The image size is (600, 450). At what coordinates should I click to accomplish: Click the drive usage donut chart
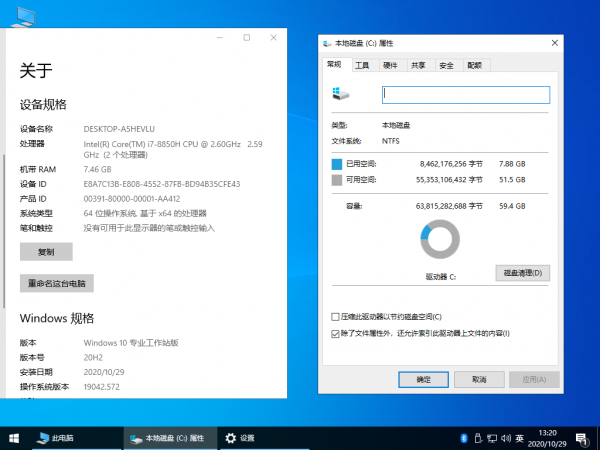(x=440, y=239)
